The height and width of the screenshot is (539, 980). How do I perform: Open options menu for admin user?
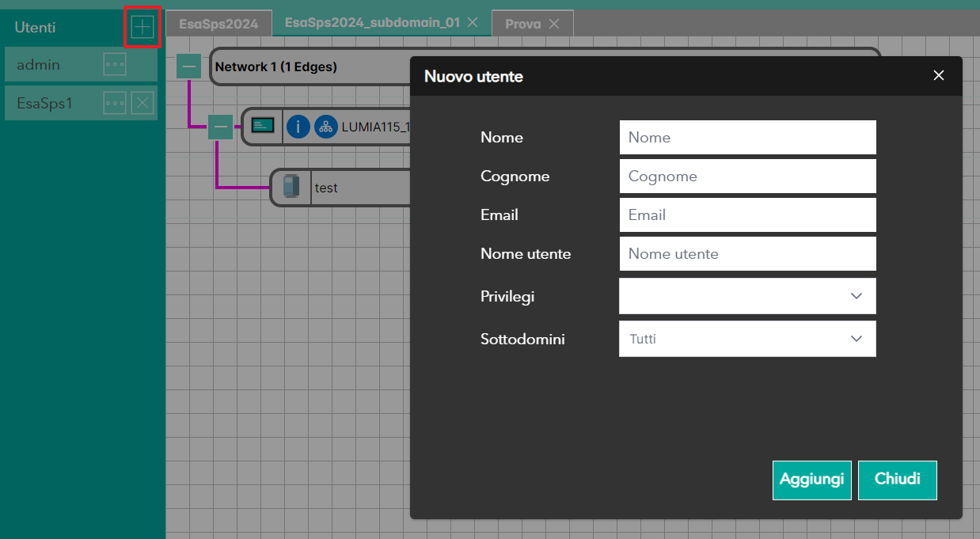(x=115, y=65)
